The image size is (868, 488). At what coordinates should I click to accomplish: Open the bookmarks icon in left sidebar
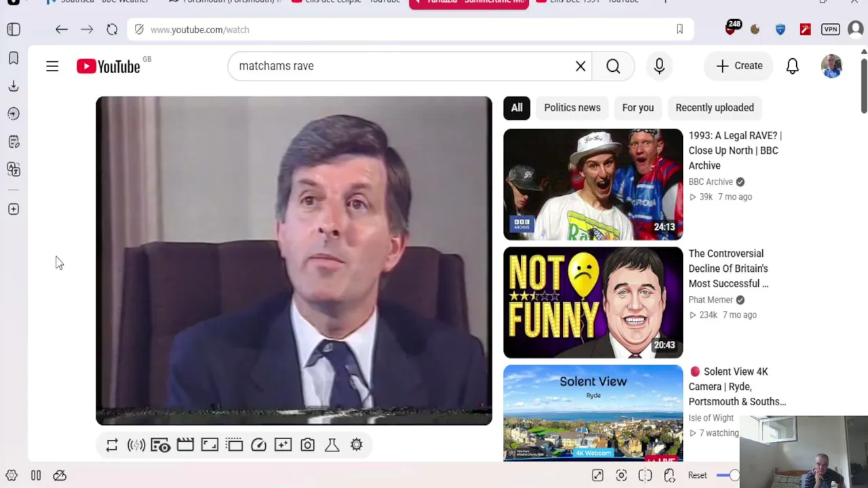[x=14, y=58]
